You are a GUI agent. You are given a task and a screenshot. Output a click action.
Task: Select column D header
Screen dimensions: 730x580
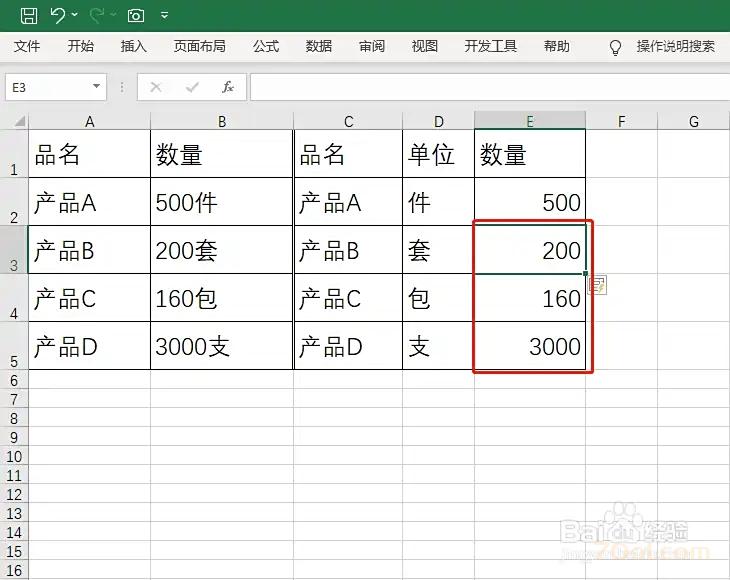439,121
